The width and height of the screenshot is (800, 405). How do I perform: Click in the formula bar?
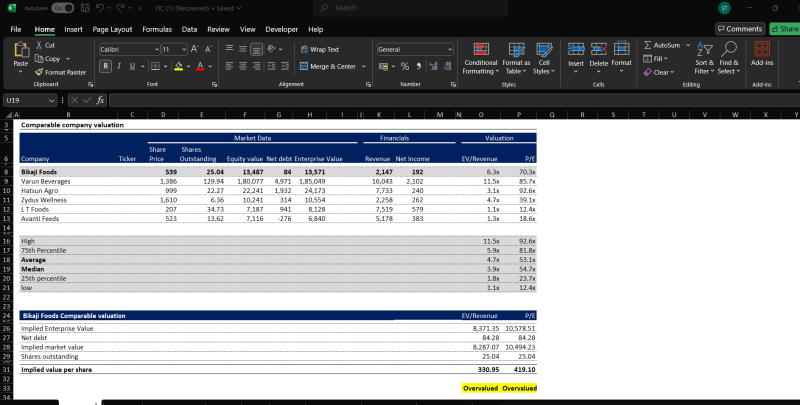pos(454,100)
